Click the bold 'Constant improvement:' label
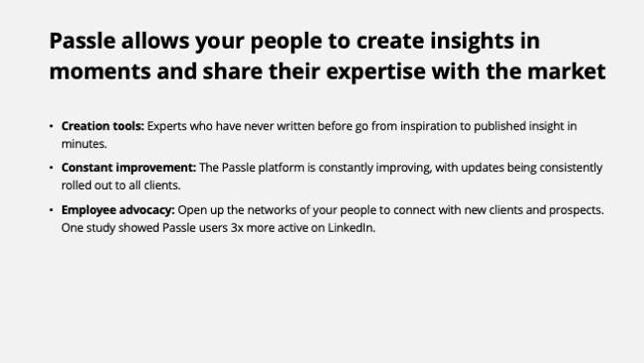 point(129,168)
